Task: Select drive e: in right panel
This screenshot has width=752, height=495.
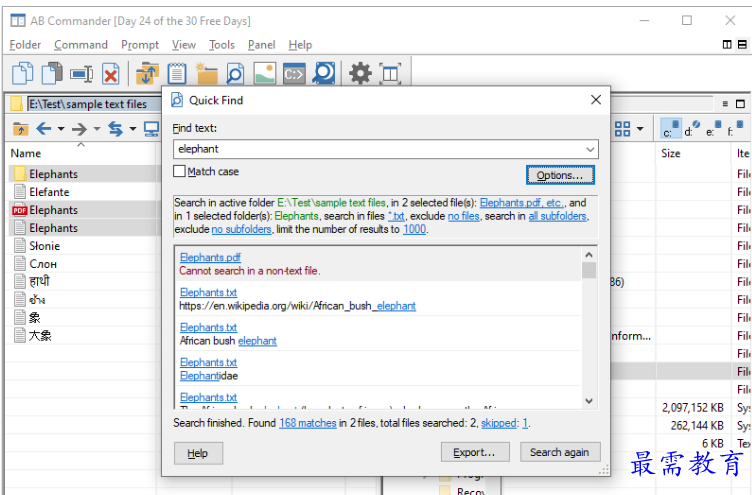Action: [x=713, y=128]
